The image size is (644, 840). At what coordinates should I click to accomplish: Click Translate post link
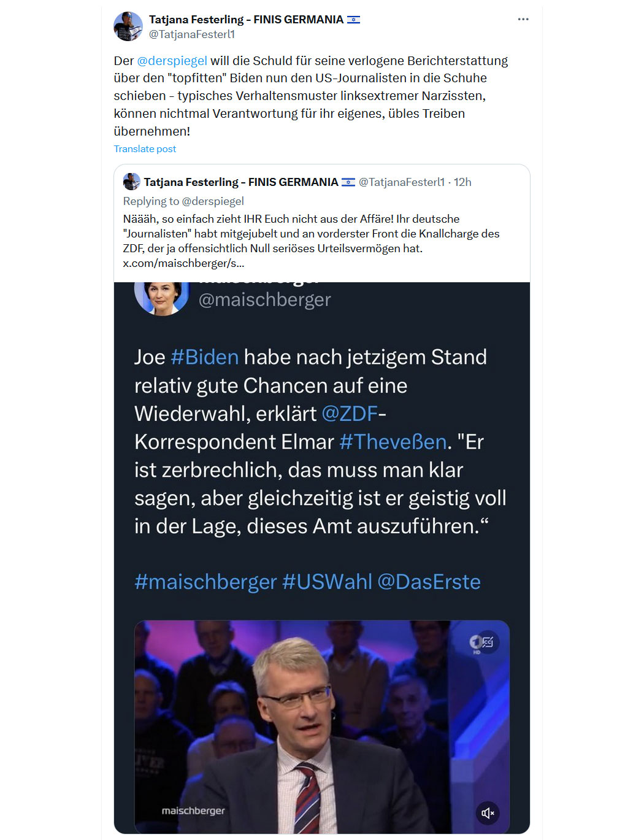coord(145,149)
